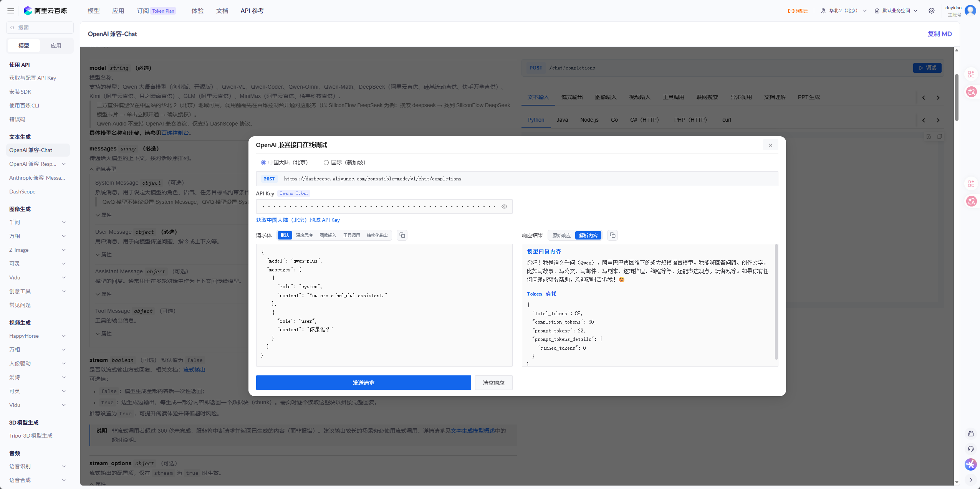The height and width of the screenshot is (489, 980).
Task: Select the 深度思考 request body preset
Action: pyautogui.click(x=304, y=235)
